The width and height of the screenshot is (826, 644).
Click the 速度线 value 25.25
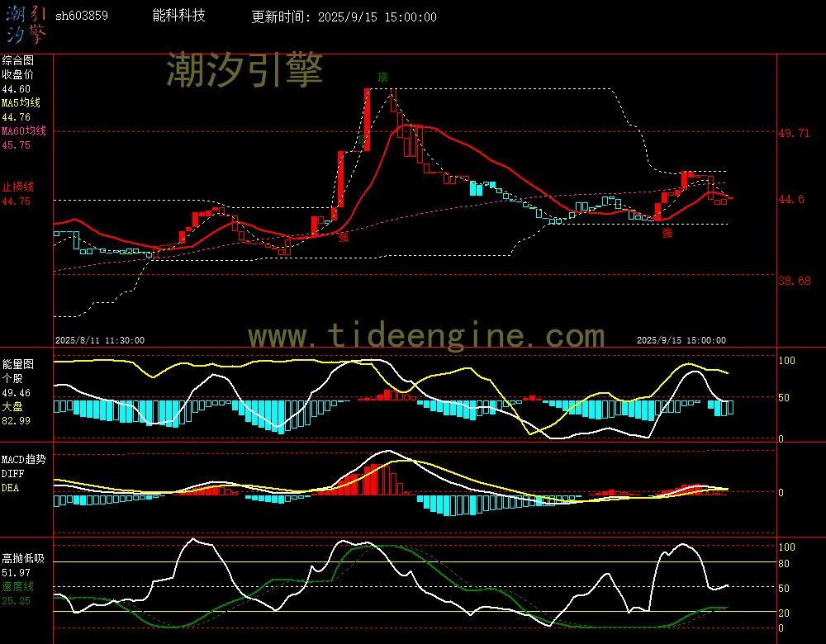coord(17,601)
